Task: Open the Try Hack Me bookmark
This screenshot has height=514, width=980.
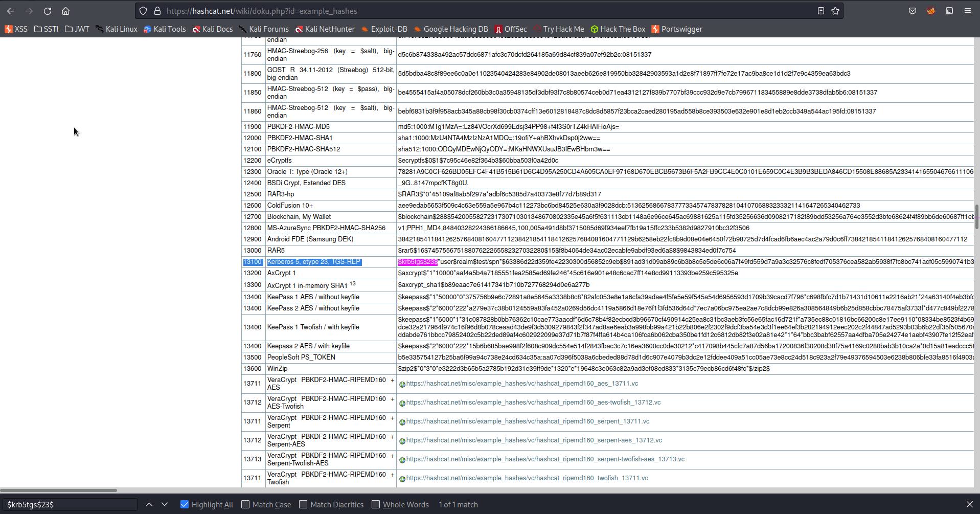Action: [x=559, y=29]
